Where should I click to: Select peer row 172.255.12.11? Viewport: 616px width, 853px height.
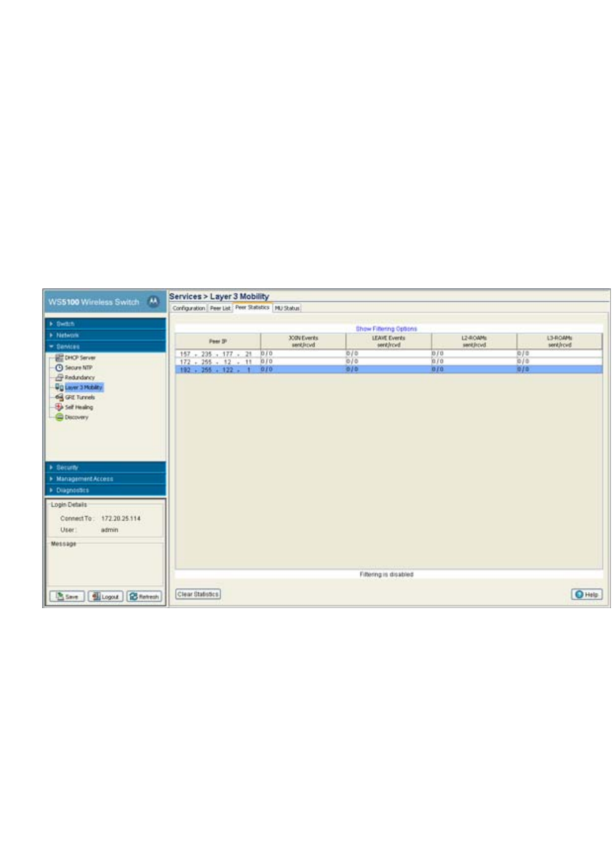389,361
